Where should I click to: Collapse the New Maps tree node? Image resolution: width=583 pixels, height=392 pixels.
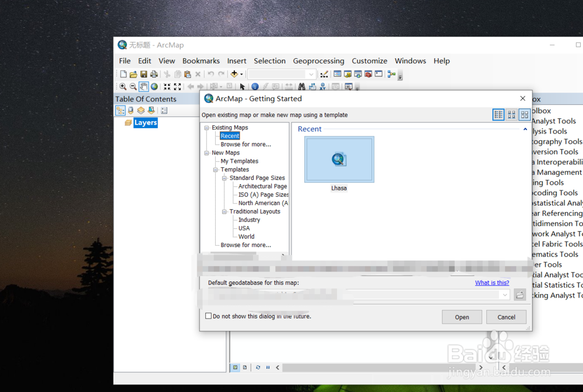[207, 153]
